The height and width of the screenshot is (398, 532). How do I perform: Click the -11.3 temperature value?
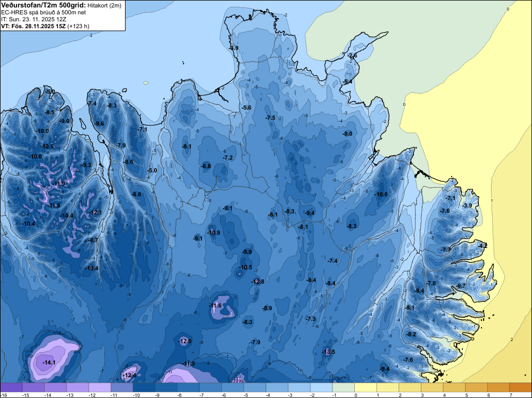pos(189,364)
